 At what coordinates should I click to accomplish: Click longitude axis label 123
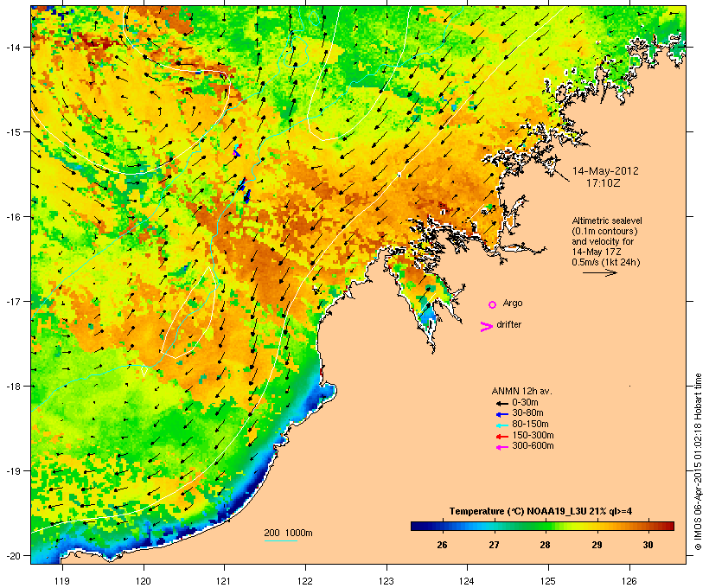pyautogui.click(x=386, y=581)
